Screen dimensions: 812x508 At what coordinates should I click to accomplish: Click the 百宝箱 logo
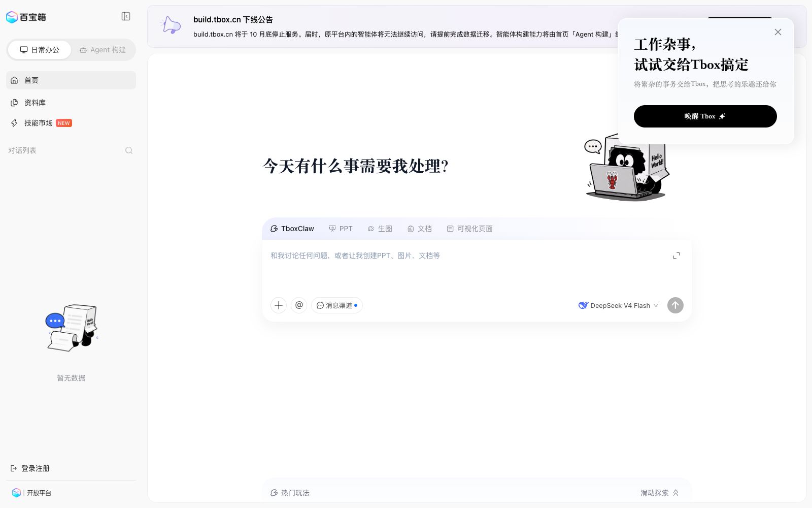[26, 17]
